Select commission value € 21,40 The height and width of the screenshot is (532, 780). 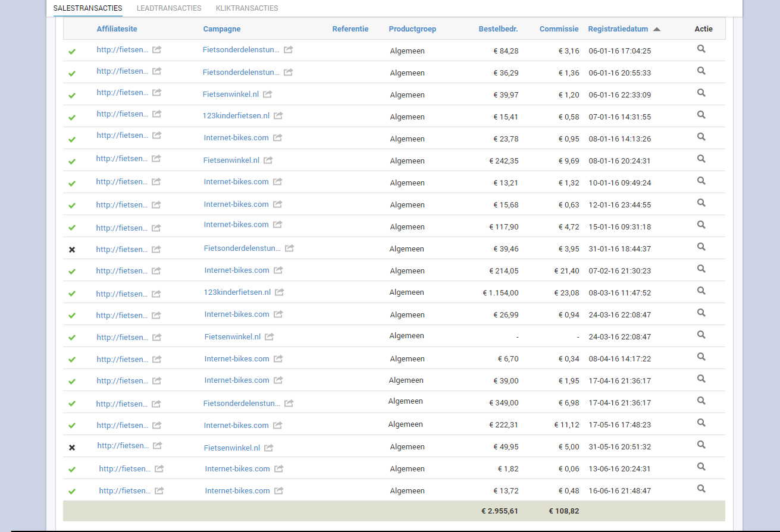(x=566, y=271)
